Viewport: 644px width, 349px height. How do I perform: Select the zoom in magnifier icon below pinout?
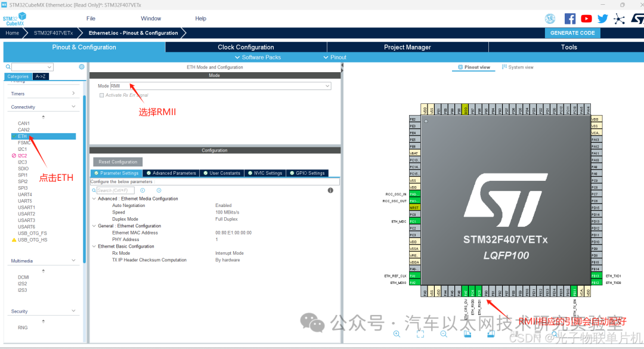click(397, 333)
